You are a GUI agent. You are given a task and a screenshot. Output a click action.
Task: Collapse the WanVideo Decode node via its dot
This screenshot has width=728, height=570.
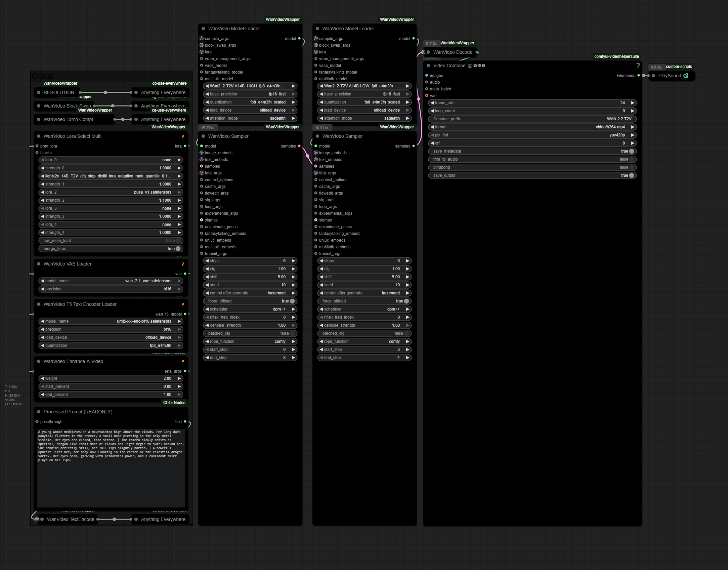[x=428, y=52]
